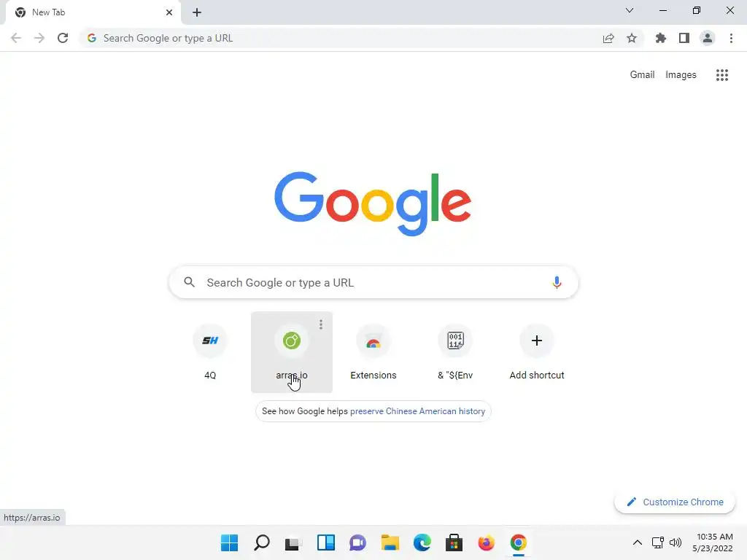Open volume tray icon
747x560 pixels.
pos(676,542)
